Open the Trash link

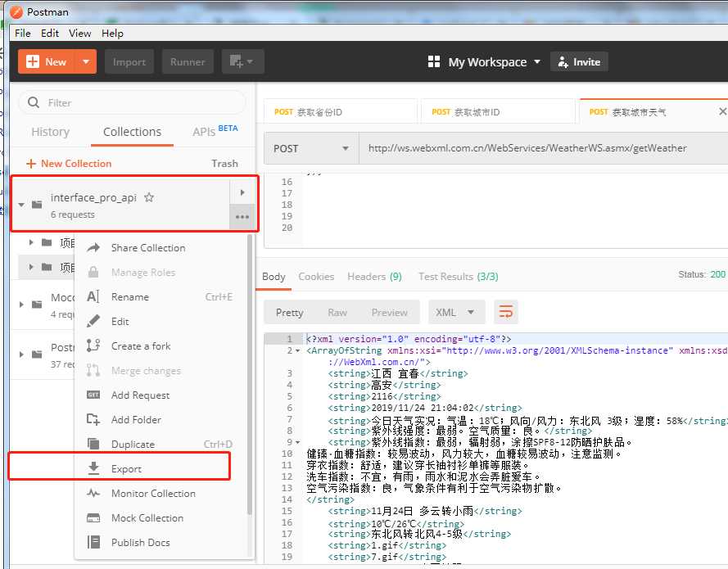(224, 164)
